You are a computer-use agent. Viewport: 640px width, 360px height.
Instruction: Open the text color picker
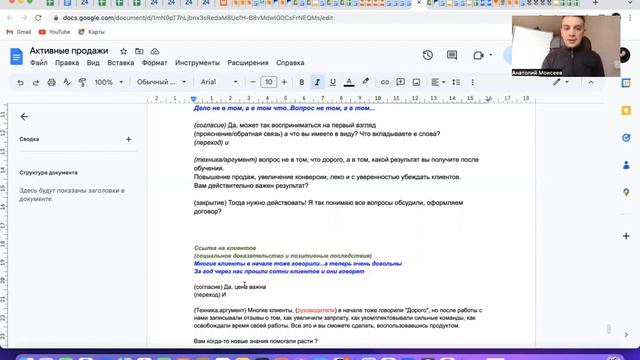click(349, 82)
